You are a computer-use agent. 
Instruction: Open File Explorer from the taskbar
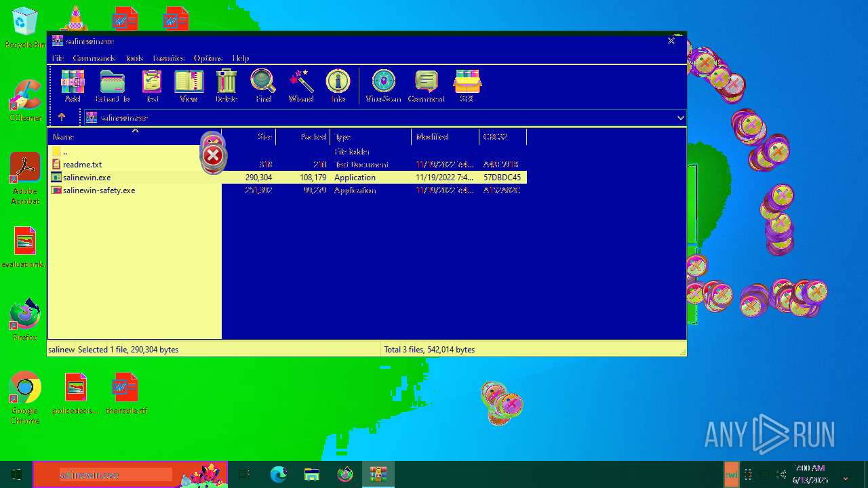pyautogui.click(x=312, y=474)
